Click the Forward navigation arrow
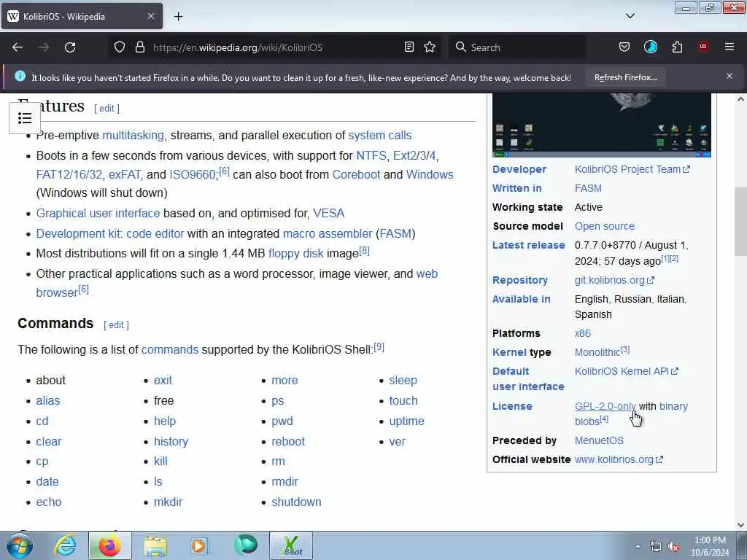Viewport: 747px width, 560px height. coord(43,47)
